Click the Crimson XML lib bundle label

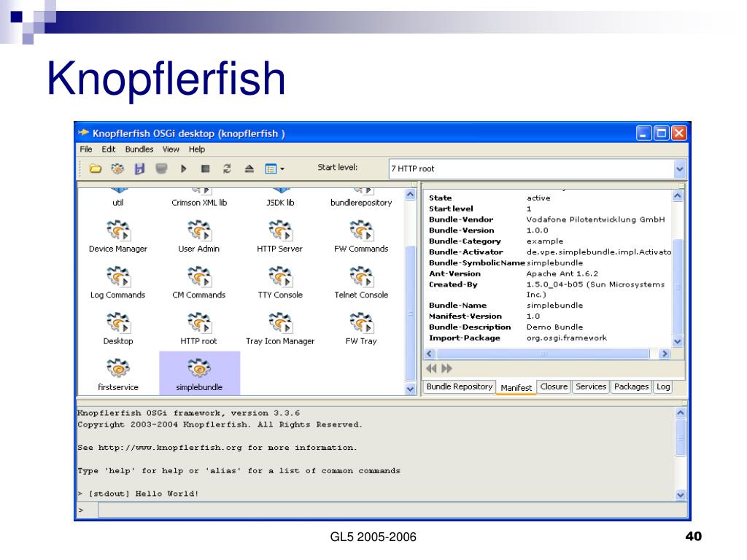click(x=199, y=203)
